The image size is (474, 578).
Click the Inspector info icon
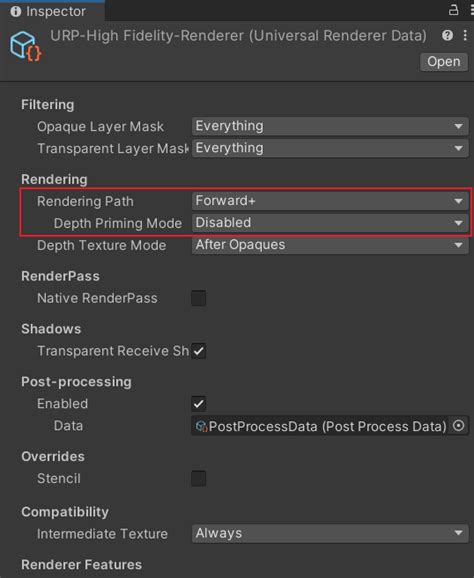[15, 11]
